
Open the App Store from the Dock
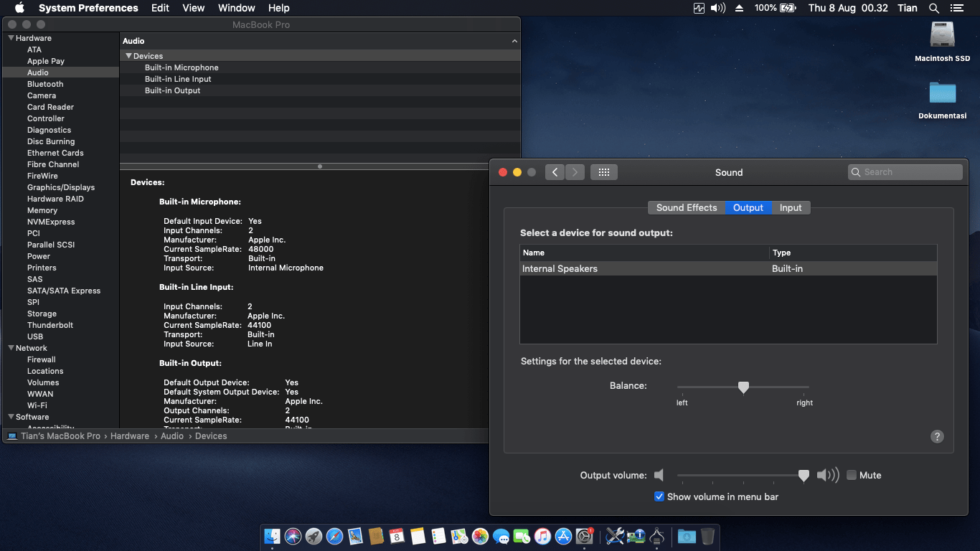click(564, 536)
